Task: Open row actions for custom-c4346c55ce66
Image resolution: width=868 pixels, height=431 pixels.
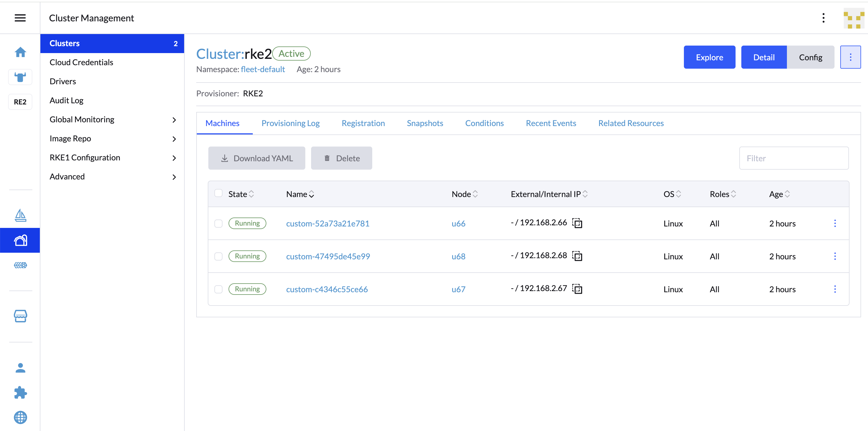Action: click(835, 289)
